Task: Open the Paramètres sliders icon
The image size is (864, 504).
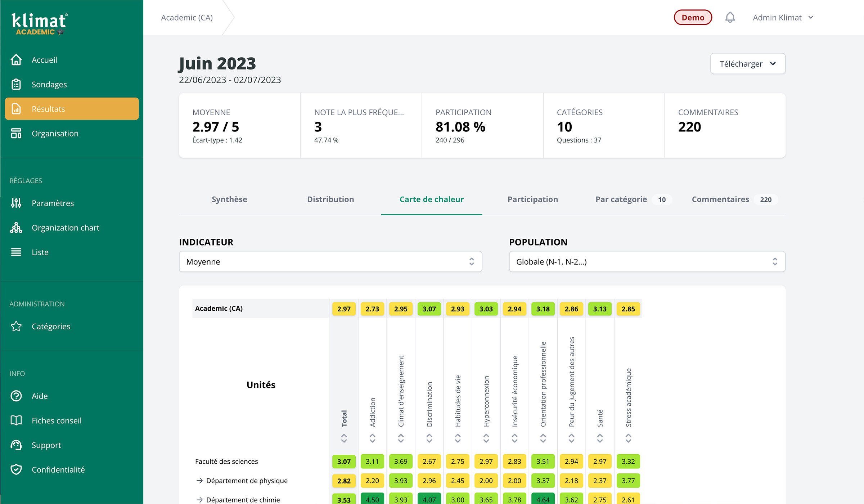Action: [x=16, y=203]
